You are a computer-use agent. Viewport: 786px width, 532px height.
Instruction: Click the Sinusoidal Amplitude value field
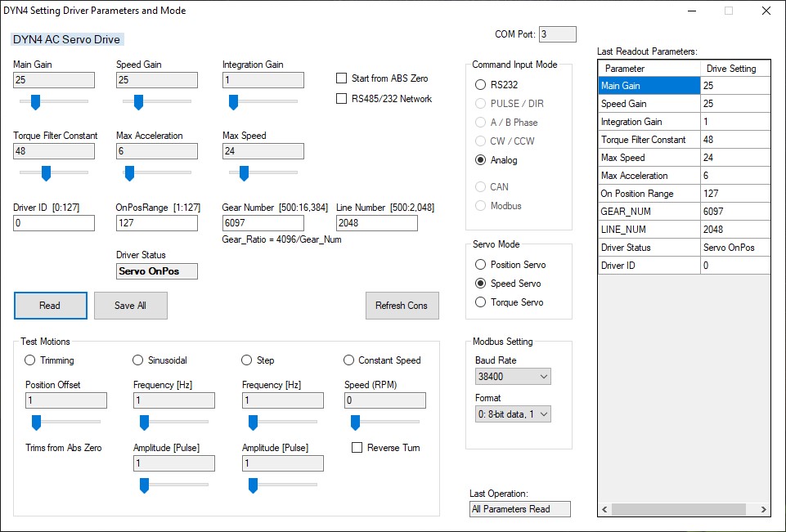tap(174, 463)
